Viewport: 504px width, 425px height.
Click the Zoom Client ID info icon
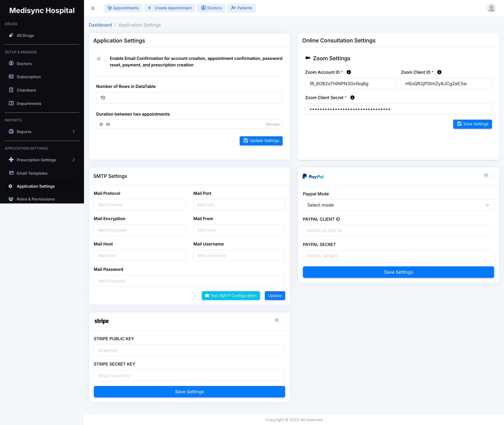439,72
